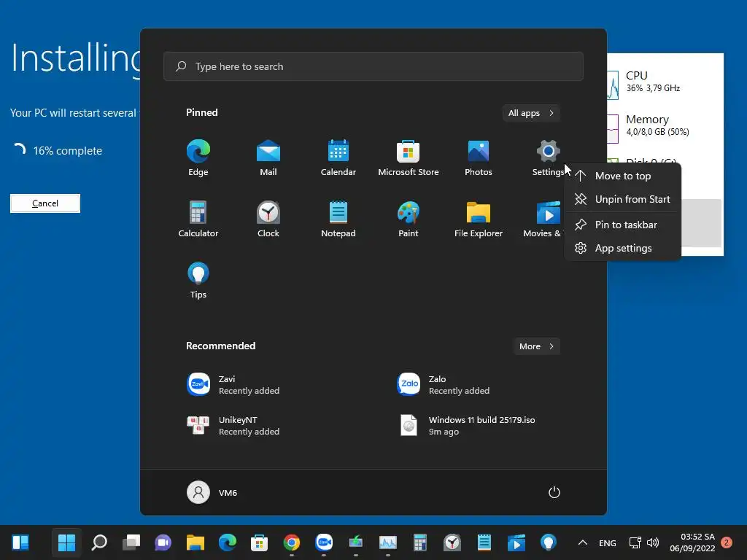Open taskbar Search magnifier

click(99, 542)
